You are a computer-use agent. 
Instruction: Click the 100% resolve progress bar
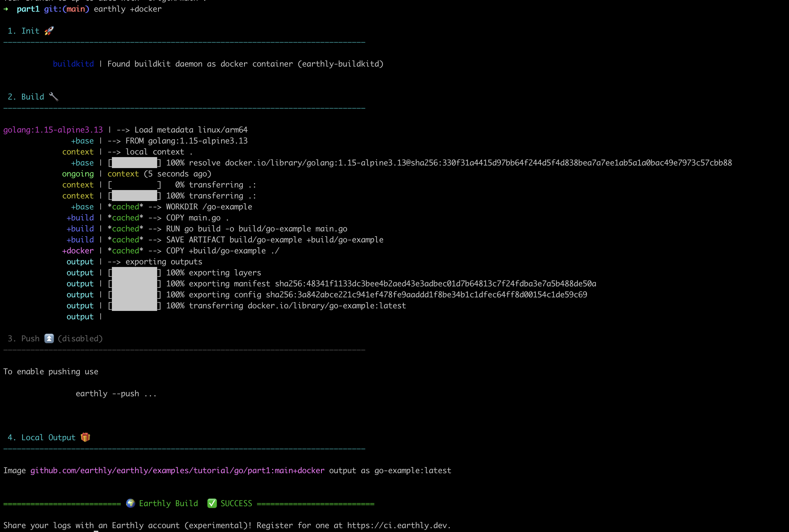[135, 163]
